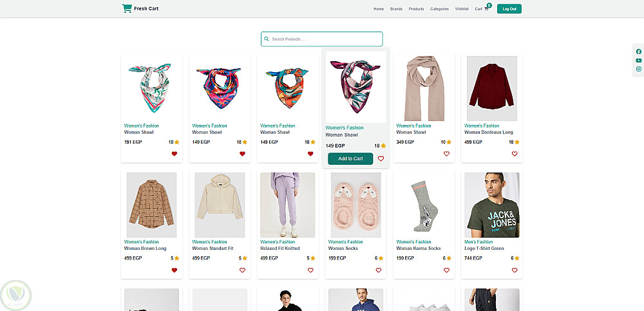The width and height of the screenshot is (644, 311).
Task: Toggle heart on Logo T-Shirt Green card
Action: pyautogui.click(x=515, y=270)
